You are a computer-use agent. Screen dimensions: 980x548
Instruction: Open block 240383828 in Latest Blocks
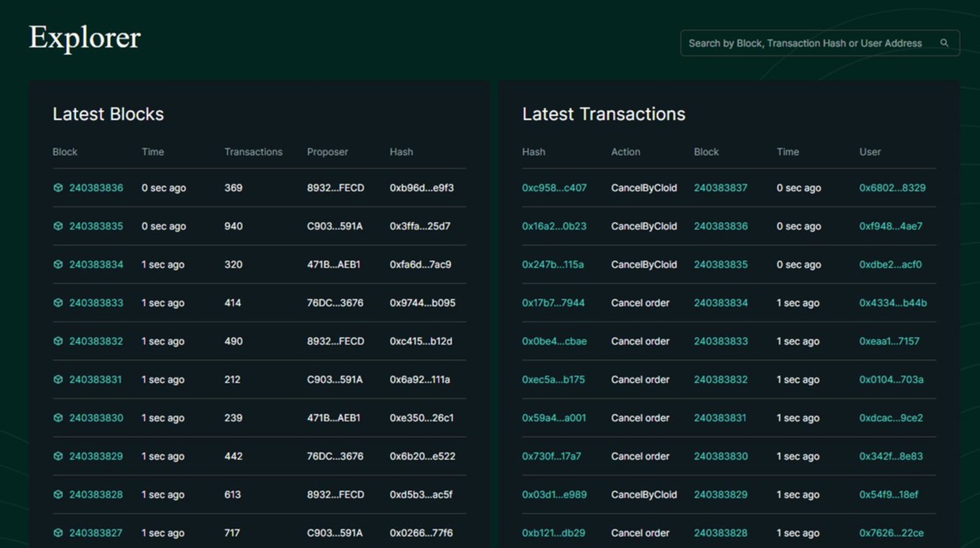[96, 494]
